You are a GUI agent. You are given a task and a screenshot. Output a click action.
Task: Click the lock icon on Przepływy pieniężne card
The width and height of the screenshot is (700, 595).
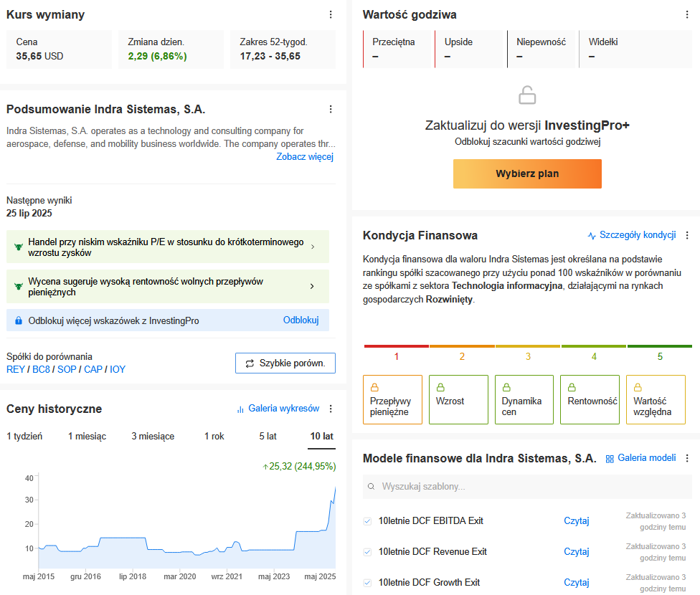pyautogui.click(x=374, y=387)
